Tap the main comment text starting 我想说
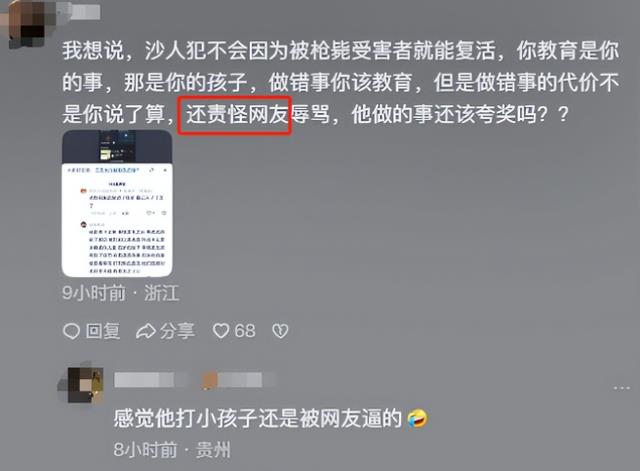640x471 pixels. (x=341, y=83)
